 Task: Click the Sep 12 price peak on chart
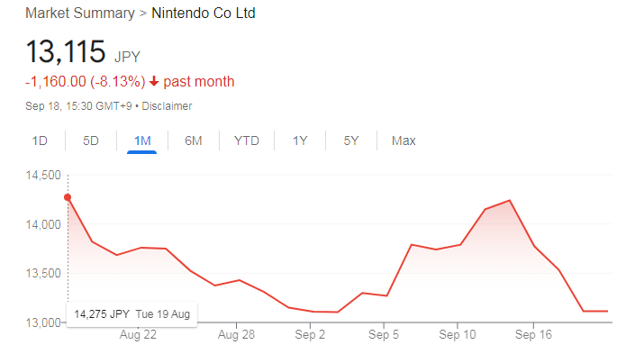[x=510, y=200]
